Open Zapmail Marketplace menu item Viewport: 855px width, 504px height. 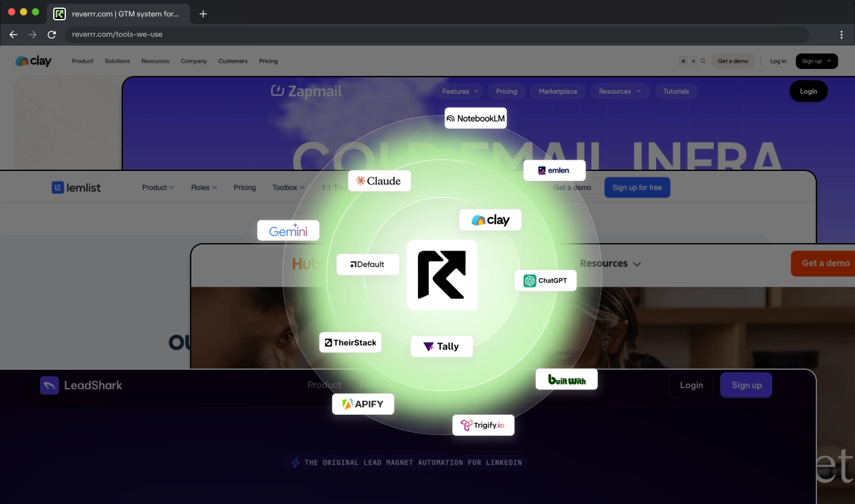coord(558,91)
